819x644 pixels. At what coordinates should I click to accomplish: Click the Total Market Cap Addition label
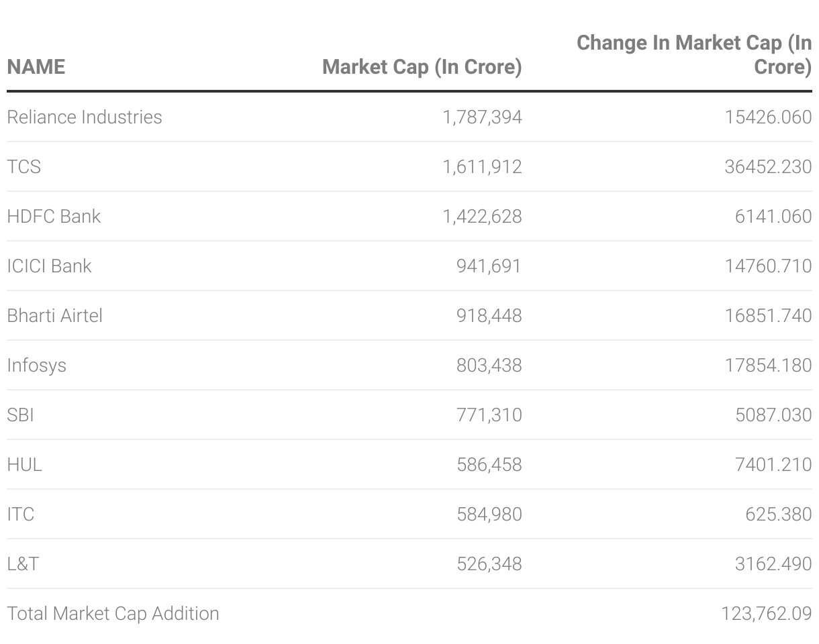point(113,613)
